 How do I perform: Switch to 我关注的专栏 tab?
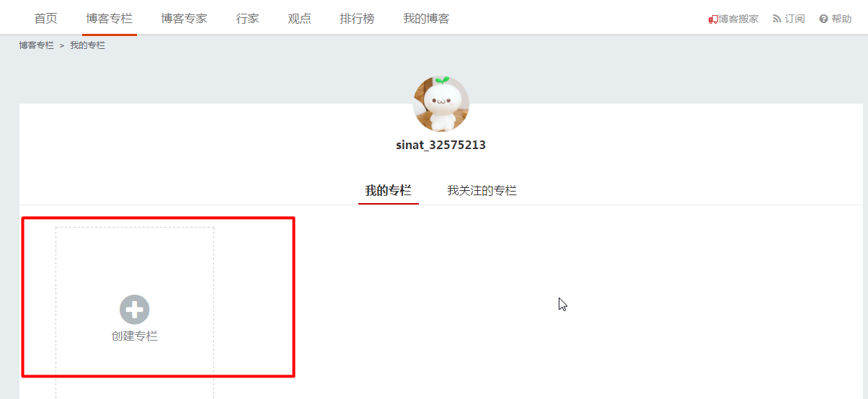click(482, 191)
